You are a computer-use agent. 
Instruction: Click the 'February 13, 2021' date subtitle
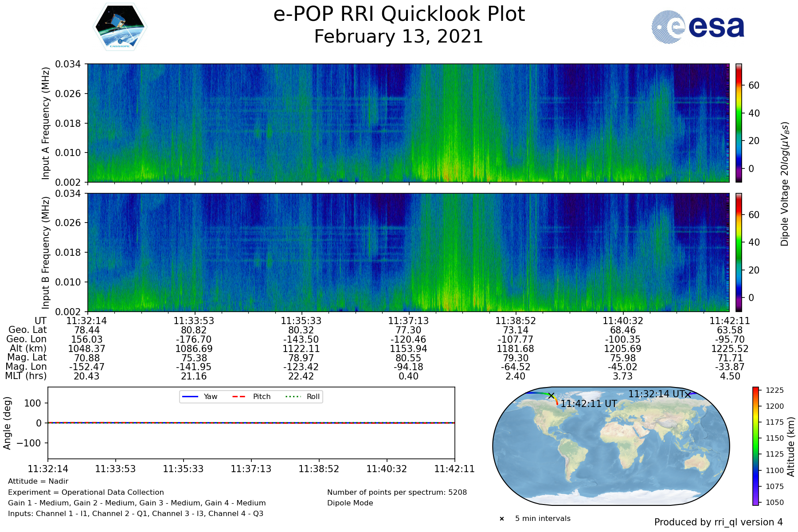click(x=399, y=36)
